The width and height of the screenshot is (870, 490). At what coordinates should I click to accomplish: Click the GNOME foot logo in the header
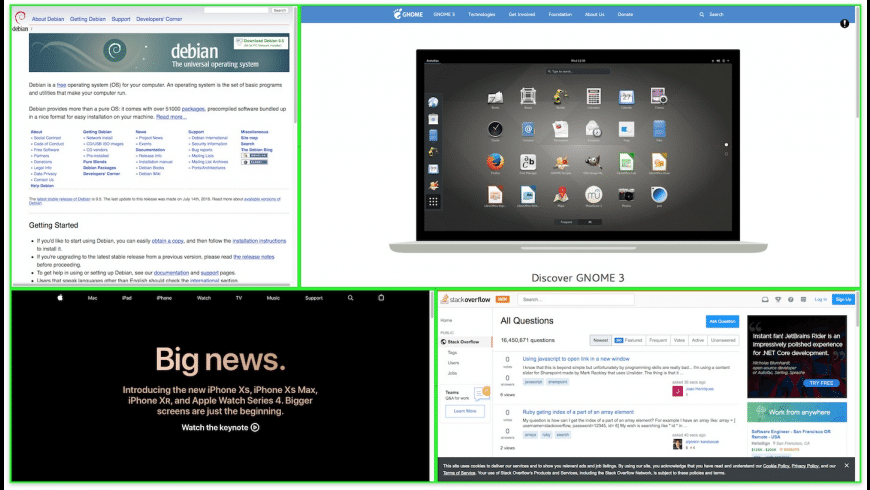(397, 14)
